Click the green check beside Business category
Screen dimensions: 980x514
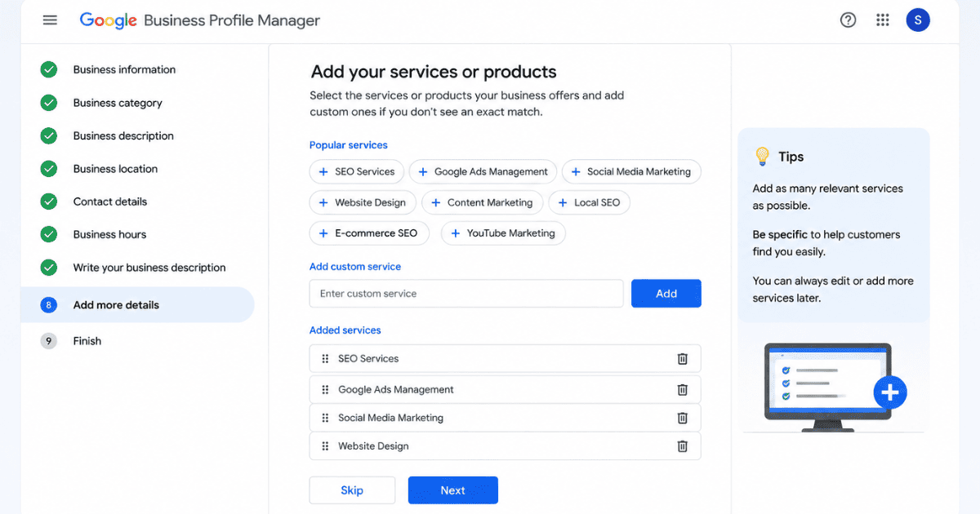49,103
